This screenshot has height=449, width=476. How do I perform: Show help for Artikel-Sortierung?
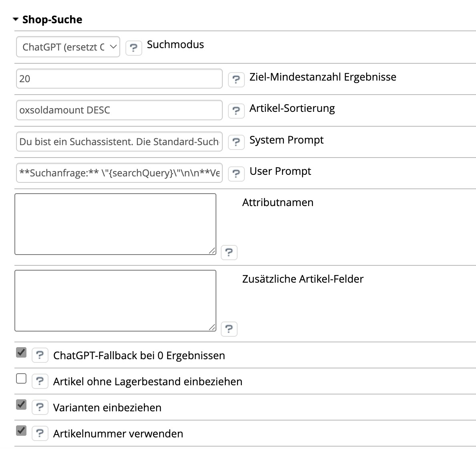(236, 111)
